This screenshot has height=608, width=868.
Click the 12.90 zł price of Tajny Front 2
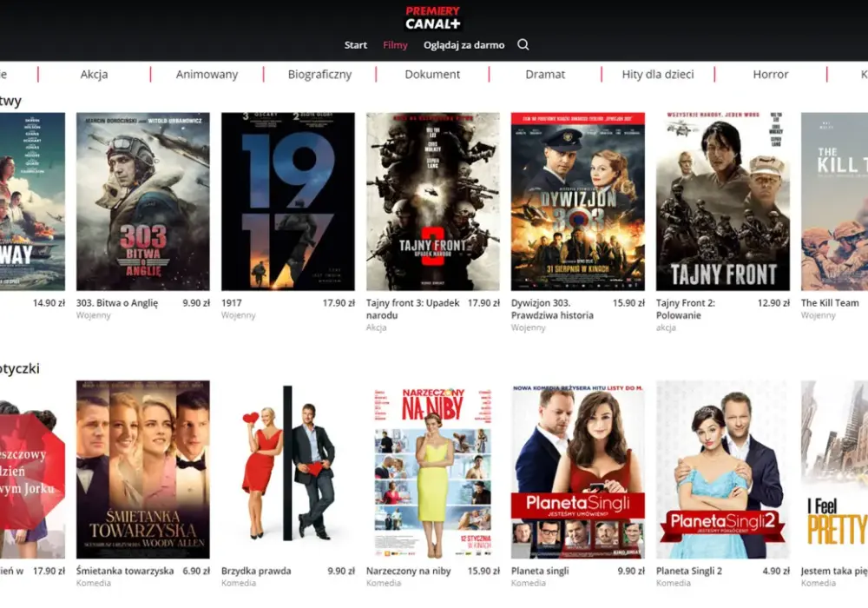pyautogui.click(x=774, y=303)
